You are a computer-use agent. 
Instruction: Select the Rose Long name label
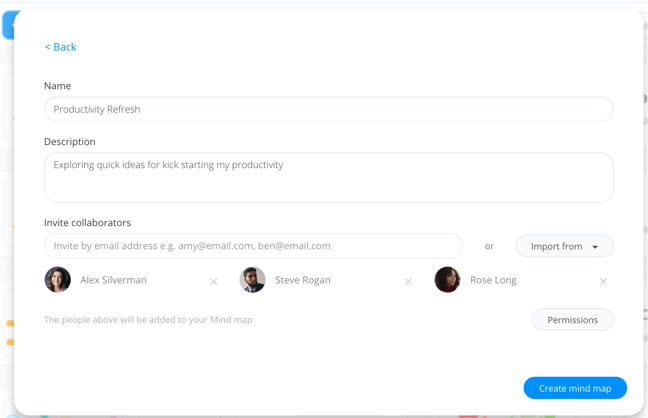point(493,280)
